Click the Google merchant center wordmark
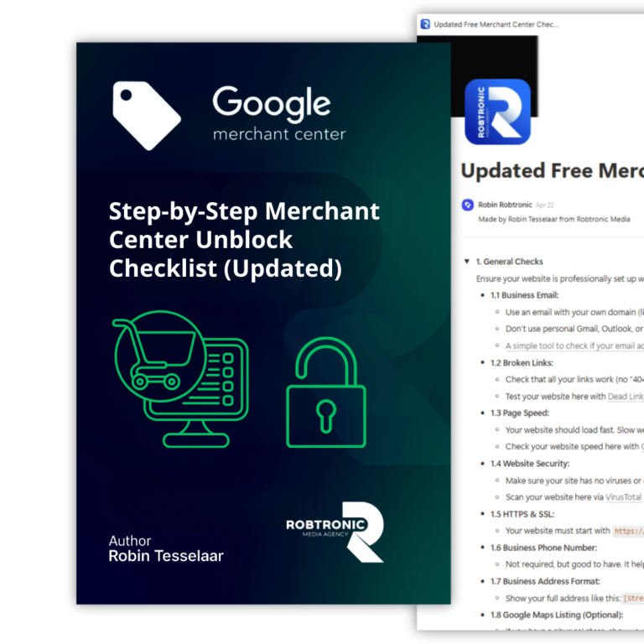This screenshot has height=644, width=644. click(278, 116)
